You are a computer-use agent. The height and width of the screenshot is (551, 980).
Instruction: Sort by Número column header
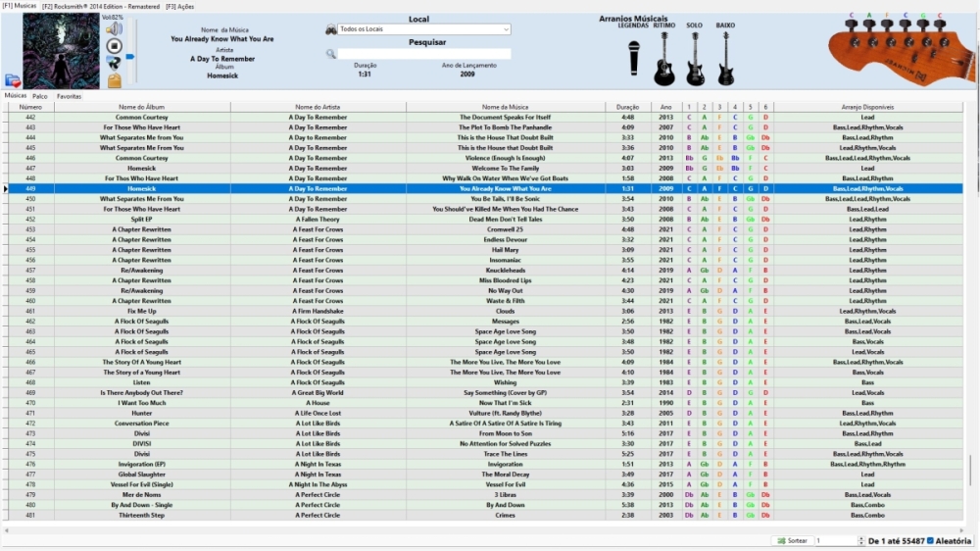tap(30, 107)
